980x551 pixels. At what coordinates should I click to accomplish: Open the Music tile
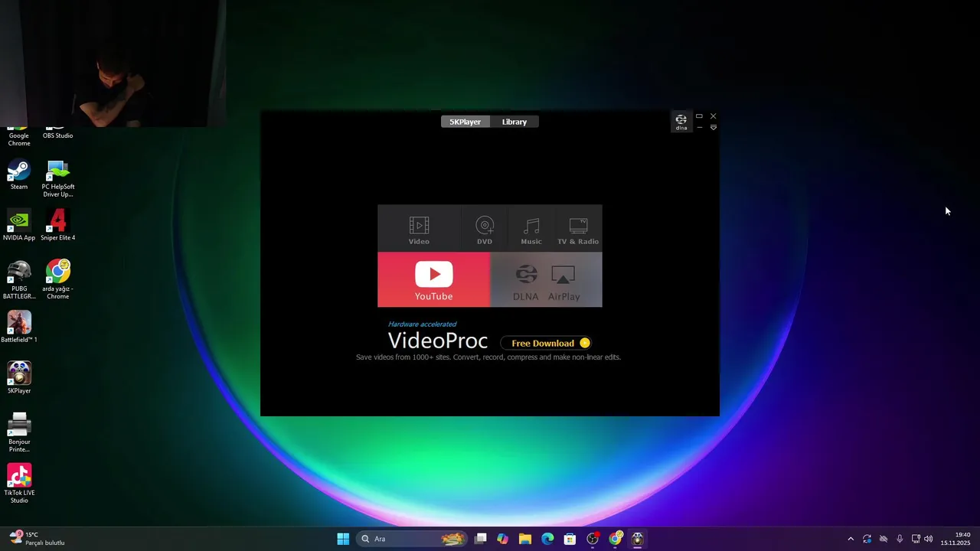531,229
